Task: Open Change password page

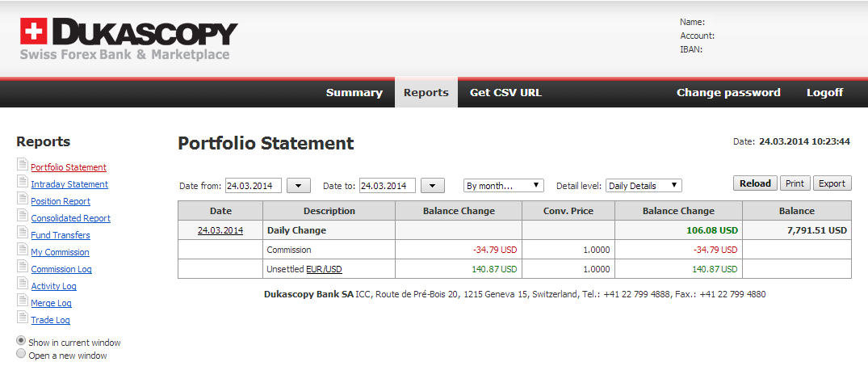Action: click(728, 93)
